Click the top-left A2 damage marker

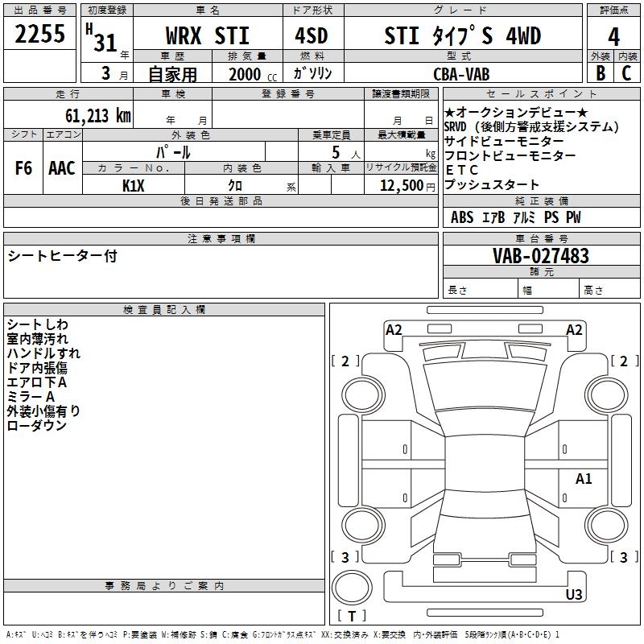394,330
